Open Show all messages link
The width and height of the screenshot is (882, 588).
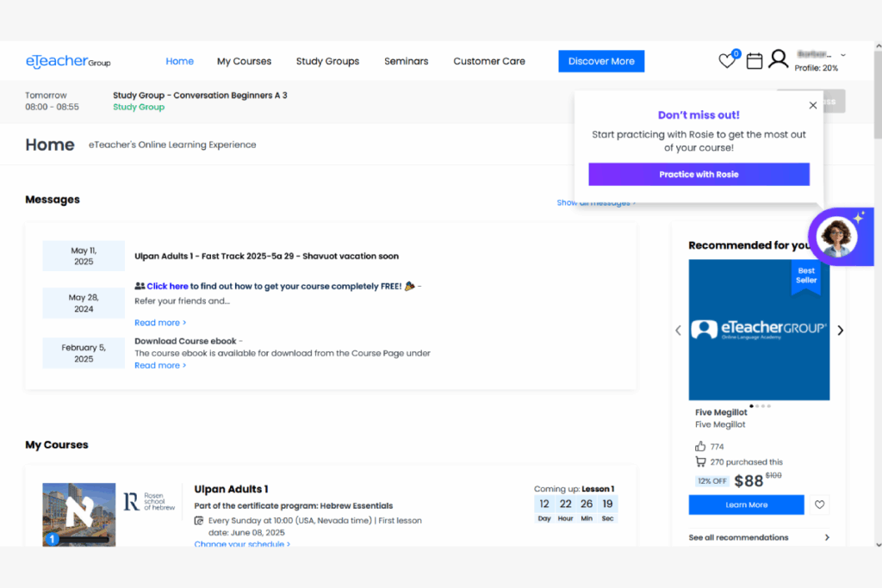tap(596, 202)
